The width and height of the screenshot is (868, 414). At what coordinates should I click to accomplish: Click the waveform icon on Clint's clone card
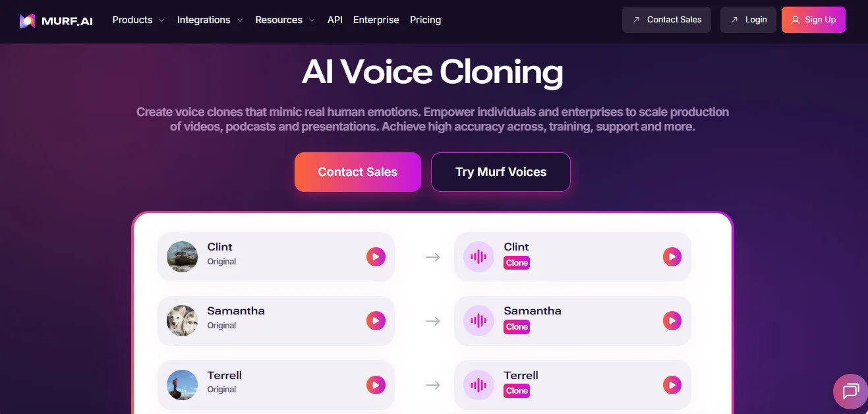tap(478, 256)
